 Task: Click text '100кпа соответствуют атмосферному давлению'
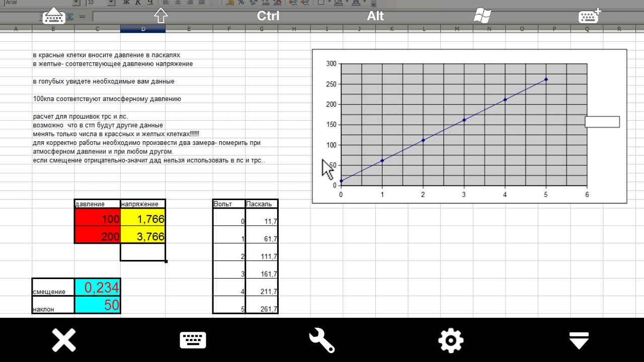click(107, 99)
